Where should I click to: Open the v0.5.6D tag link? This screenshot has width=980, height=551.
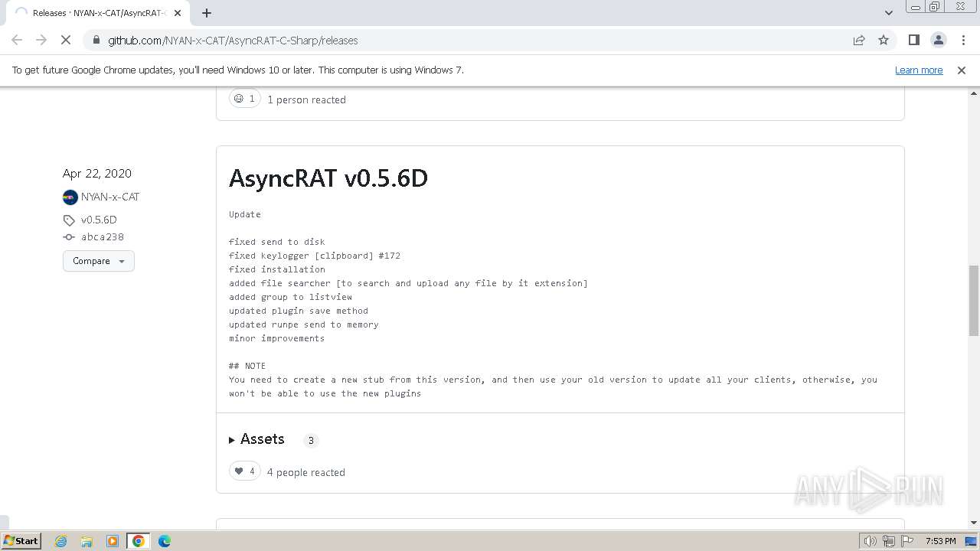[x=99, y=220]
